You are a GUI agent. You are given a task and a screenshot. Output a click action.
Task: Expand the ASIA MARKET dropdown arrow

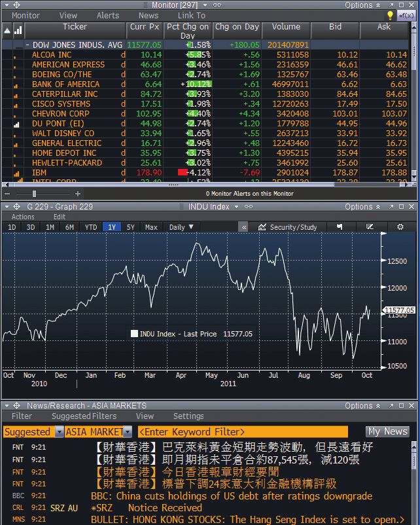(x=128, y=432)
